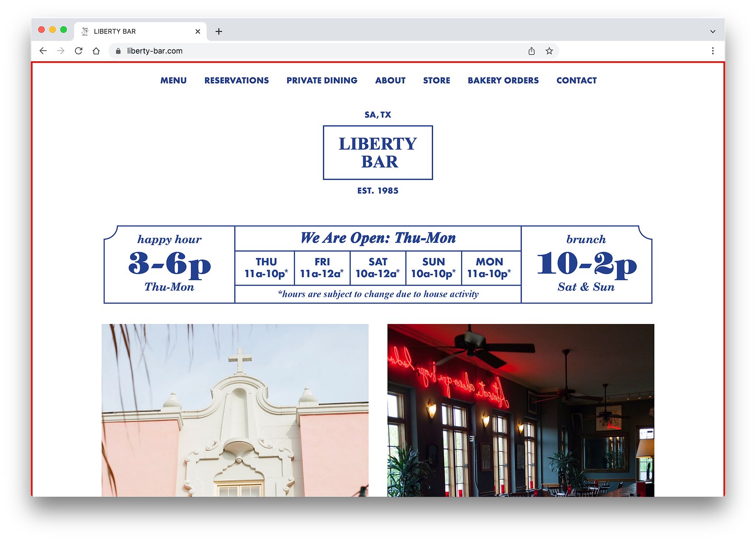The image size is (756, 541).
Task: Reload the liberty-bar.com page
Action: pos(79,51)
